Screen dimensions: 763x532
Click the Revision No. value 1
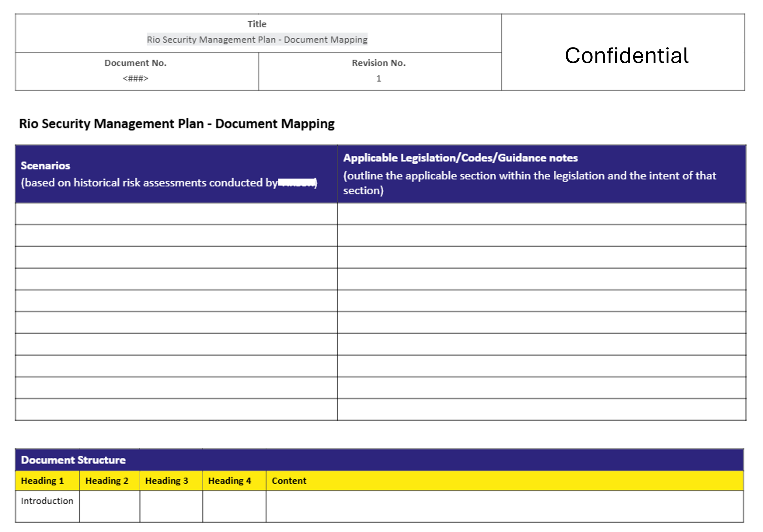tap(378, 79)
